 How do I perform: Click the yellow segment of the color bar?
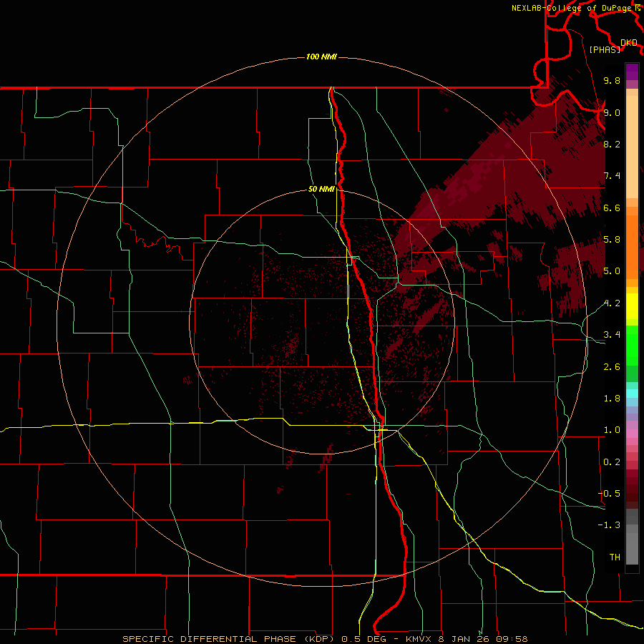[632, 306]
